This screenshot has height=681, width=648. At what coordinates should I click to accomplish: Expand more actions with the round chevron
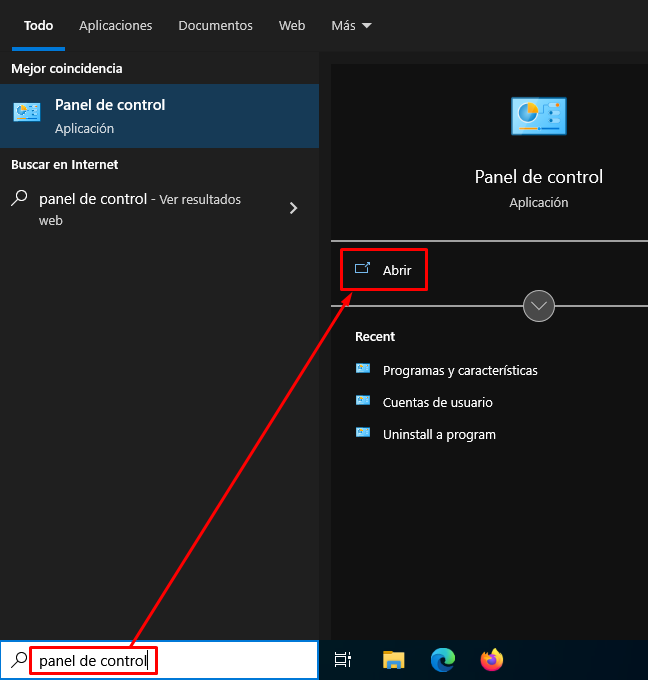tap(539, 306)
